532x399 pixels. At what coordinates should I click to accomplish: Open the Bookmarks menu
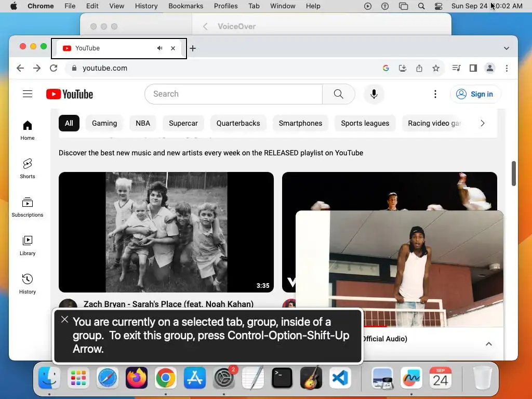click(x=185, y=6)
